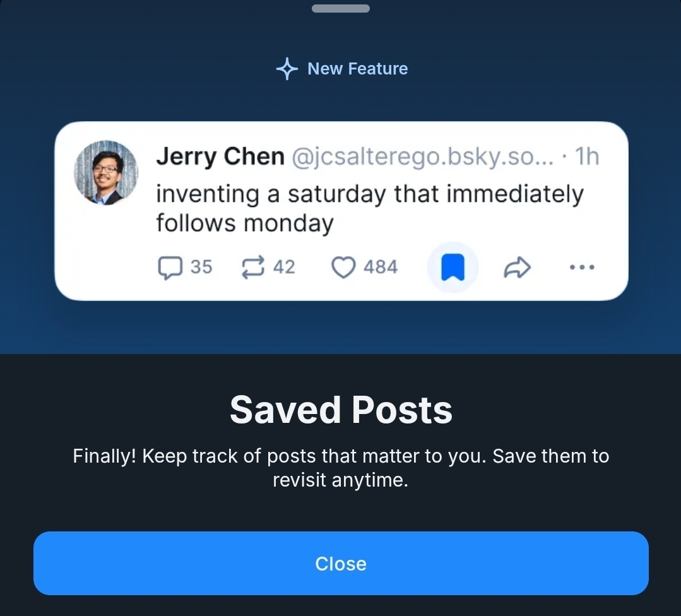Click the repost count 42

click(284, 268)
